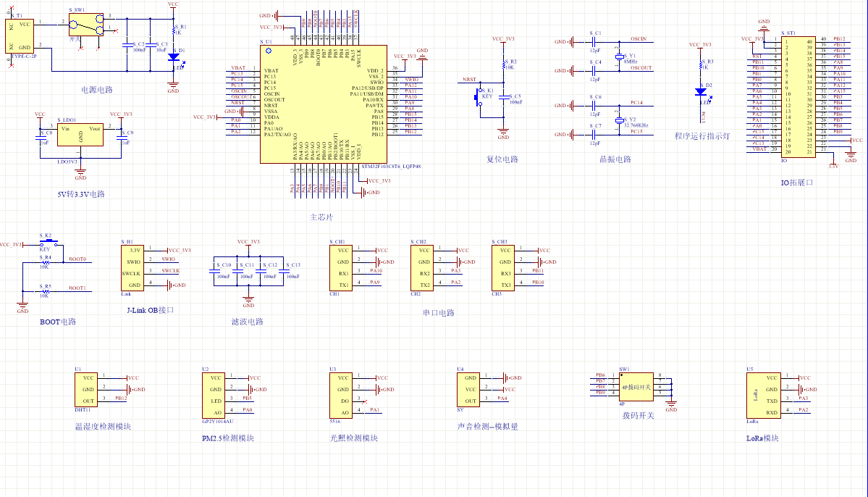Select the 4P DIP switch SW1

pos(636,387)
